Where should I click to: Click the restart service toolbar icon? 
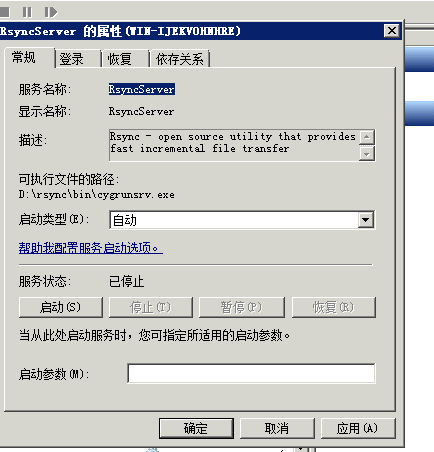[51, 12]
